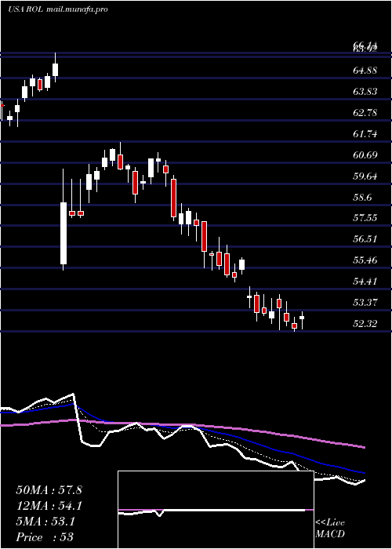Click the 63.83 price axis label
Image resolution: width=392 pixels, height=549 pixels.
coord(365,92)
